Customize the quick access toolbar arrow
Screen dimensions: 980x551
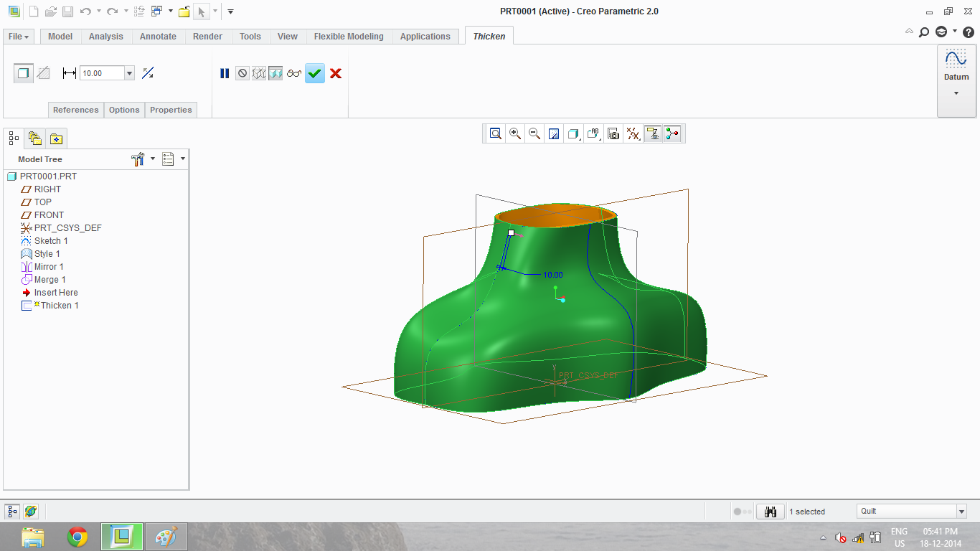click(230, 11)
